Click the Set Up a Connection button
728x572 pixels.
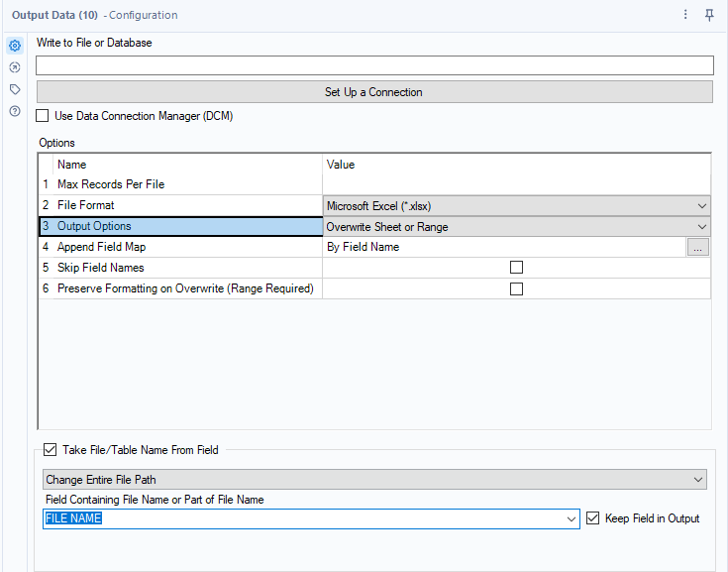[x=373, y=92]
